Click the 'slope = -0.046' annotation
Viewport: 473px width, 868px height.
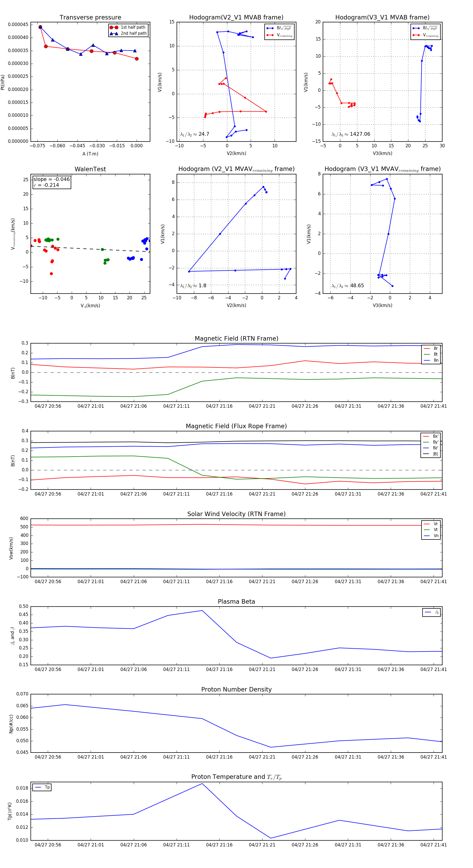[52, 179]
